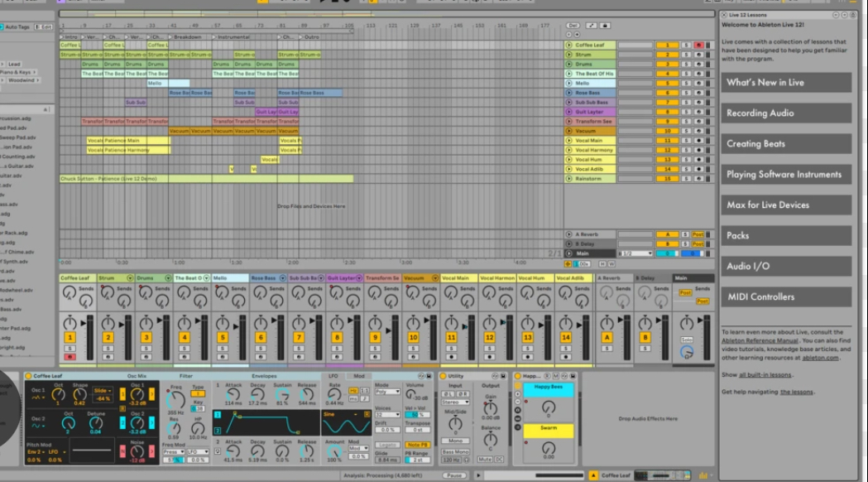This screenshot has width=868, height=482.
Task: Click the clip overview thumbnail in the status bar
Action: point(662,475)
